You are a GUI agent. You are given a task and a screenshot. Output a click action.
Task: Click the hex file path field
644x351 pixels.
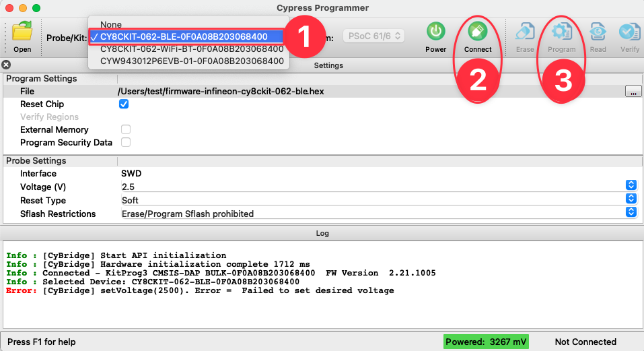pyautogui.click(x=221, y=91)
